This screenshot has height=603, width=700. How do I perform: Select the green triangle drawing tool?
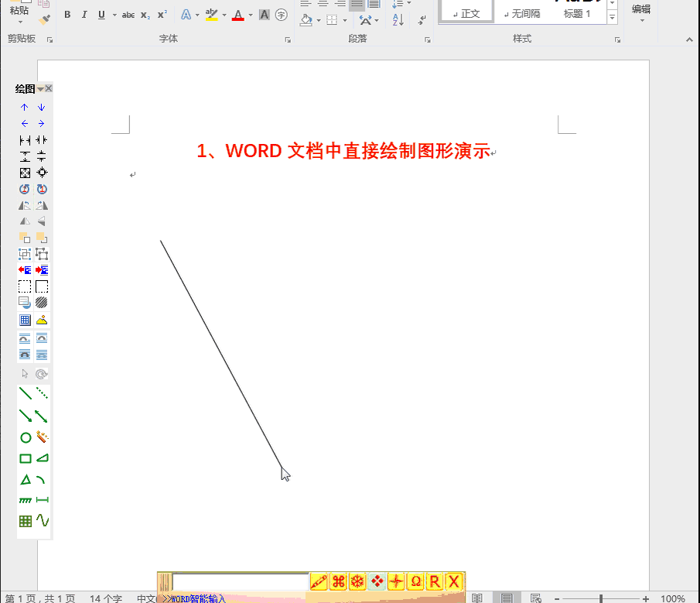coord(26,480)
